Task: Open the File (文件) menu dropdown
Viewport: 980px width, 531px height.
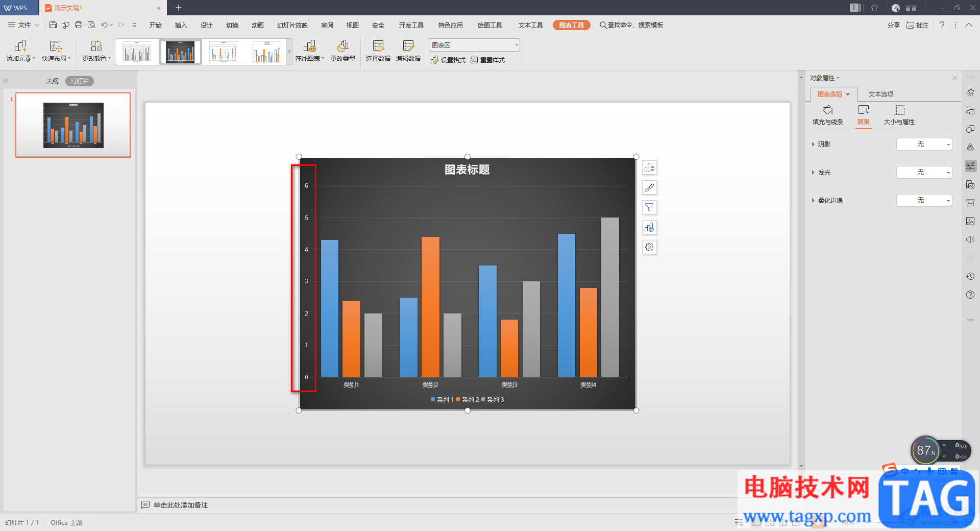Action: [x=24, y=25]
